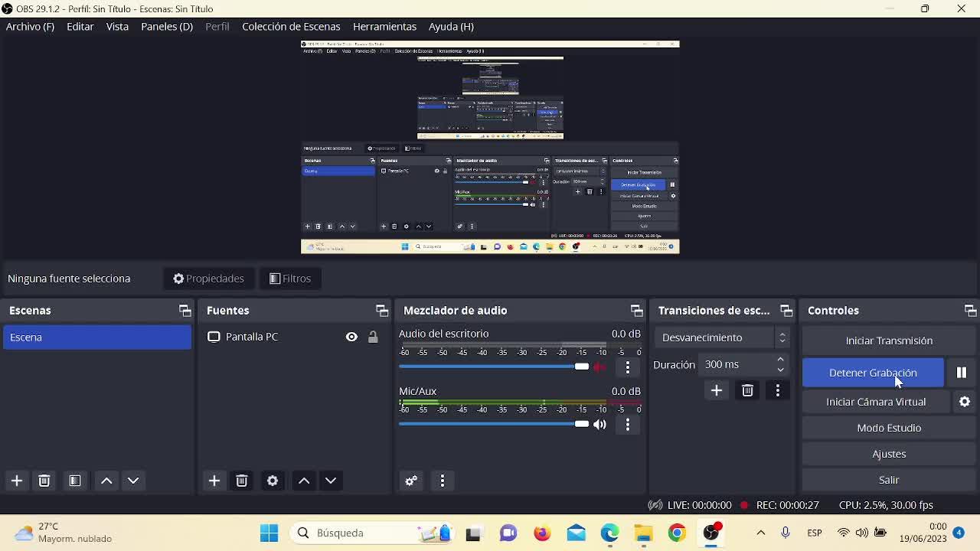This screenshot has height=551, width=980.
Task: Open Colección de Escenas menu
Action: point(291,27)
